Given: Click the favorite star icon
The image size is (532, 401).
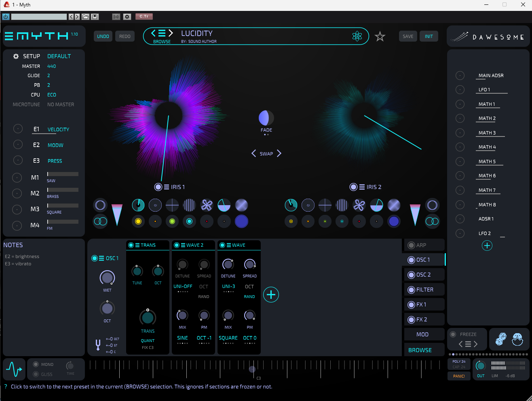Looking at the screenshot, I should point(380,37).
